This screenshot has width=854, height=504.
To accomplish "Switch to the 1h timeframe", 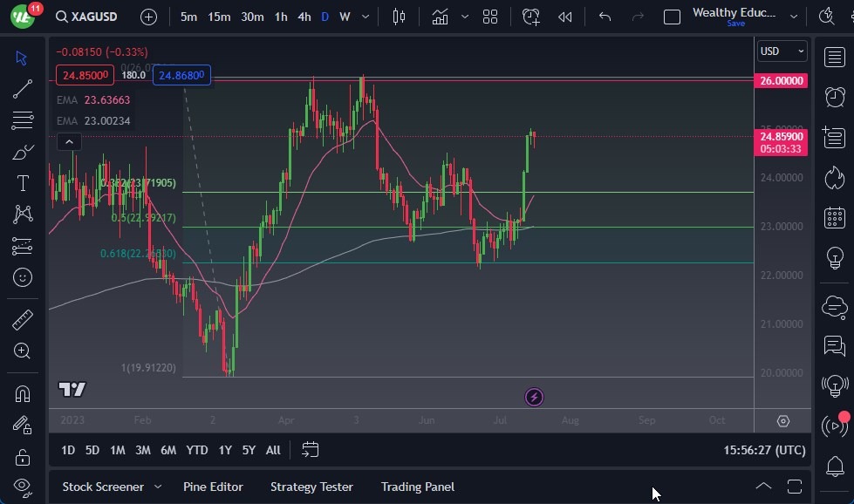I will 281,17.
